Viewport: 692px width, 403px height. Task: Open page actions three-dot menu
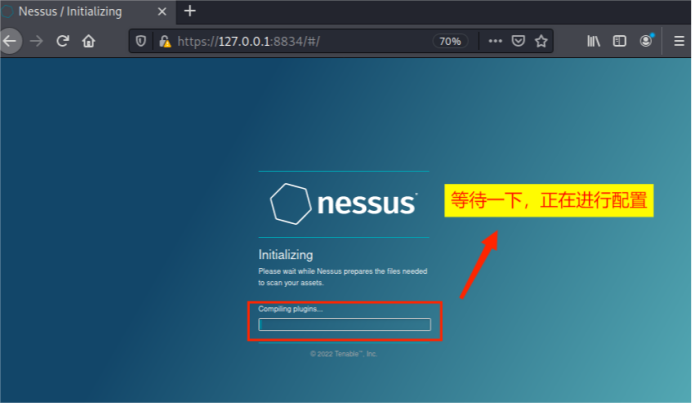tap(495, 41)
